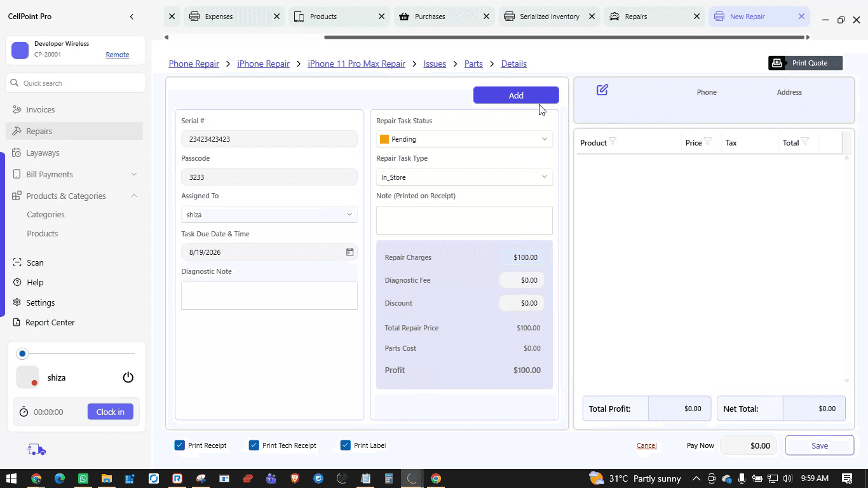Click the delivery truck icon in sidebar

pyautogui.click(x=37, y=450)
